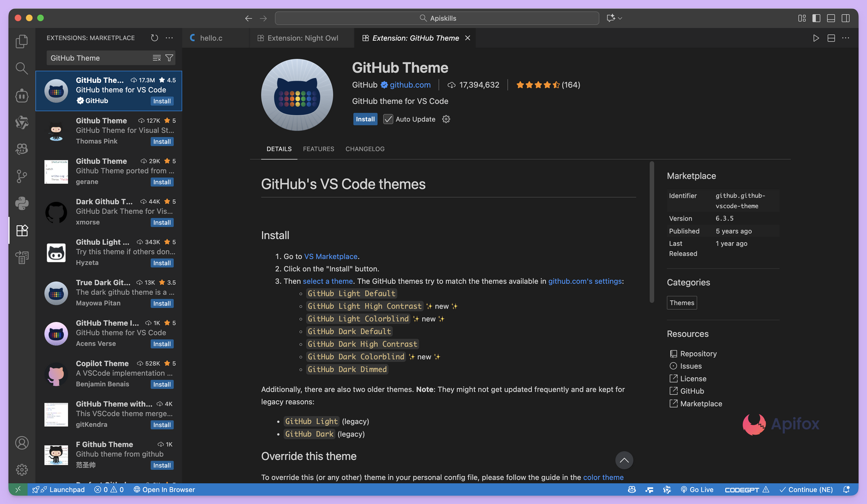Switch to the hello.c editor tab
Image resolution: width=867 pixels, height=504 pixels.
211,38
